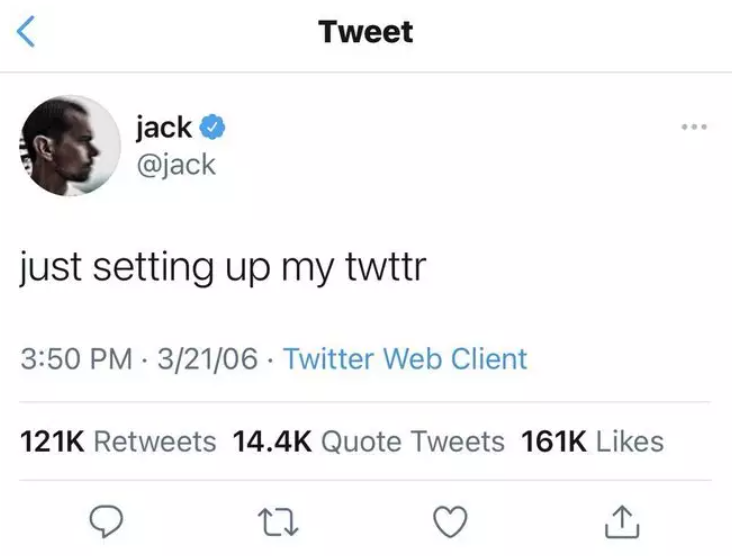Open the Twitter Web Client link

click(405, 359)
